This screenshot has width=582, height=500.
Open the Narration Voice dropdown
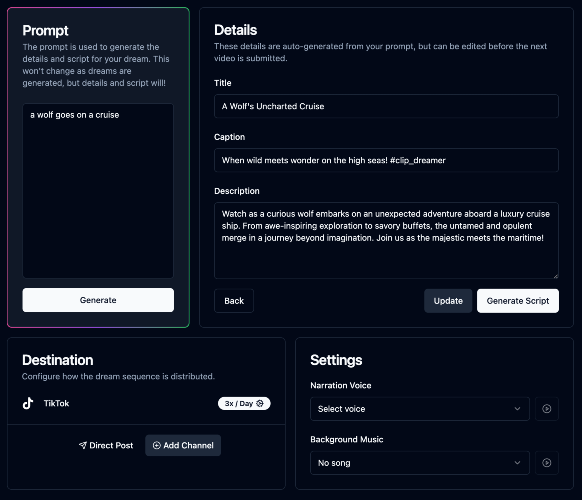coord(419,409)
